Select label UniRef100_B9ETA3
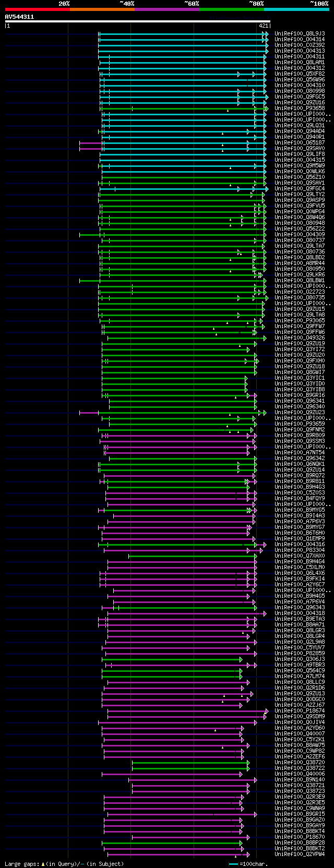Screen dimensions: 334x868 click(300, 619)
